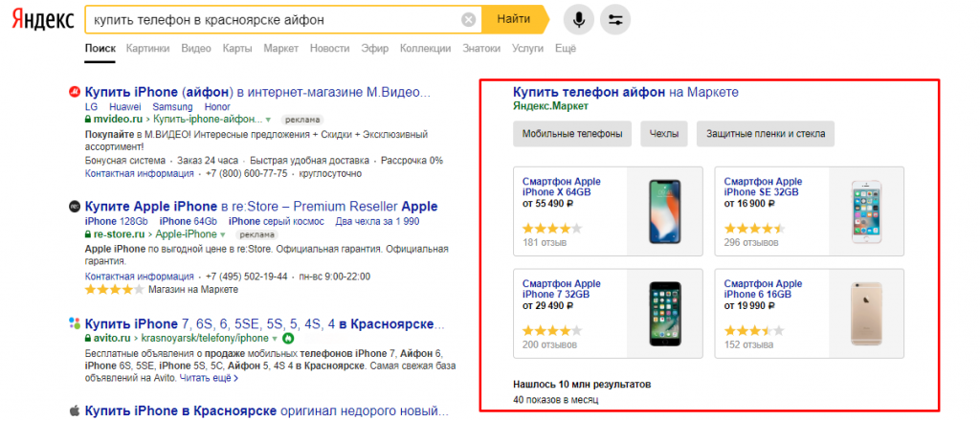Viewport: 980px width, 421px height.
Task: Clear the search query with the X icon
Action: click(x=468, y=19)
